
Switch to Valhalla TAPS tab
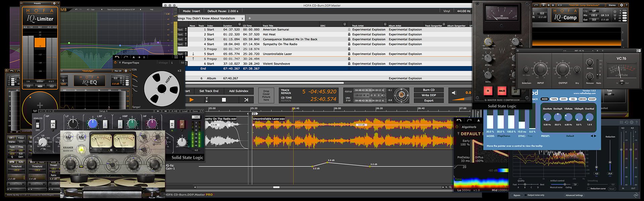point(554,99)
